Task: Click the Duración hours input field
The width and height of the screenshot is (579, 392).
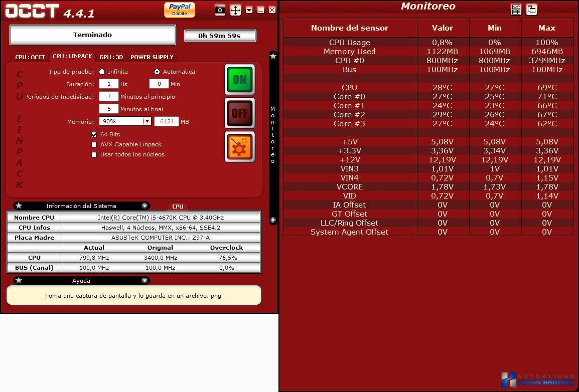Action: (108, 84)
